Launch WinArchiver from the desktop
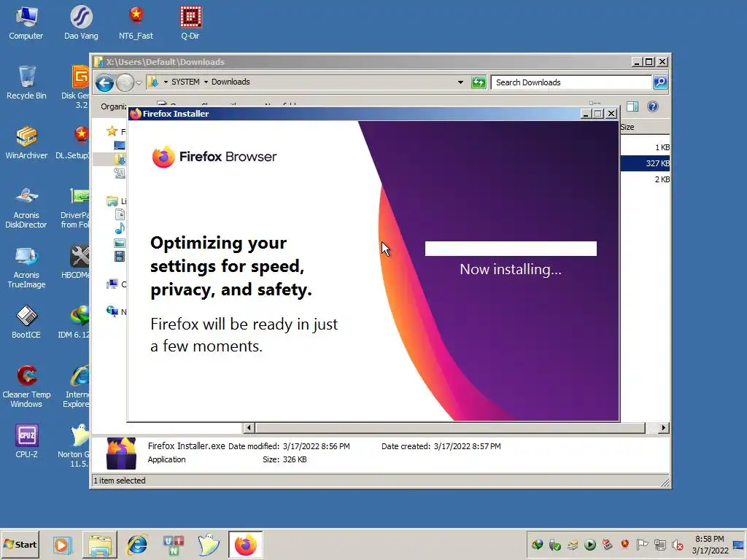Image resolution: width=747 pixels, height=560 pixels. 26,142
